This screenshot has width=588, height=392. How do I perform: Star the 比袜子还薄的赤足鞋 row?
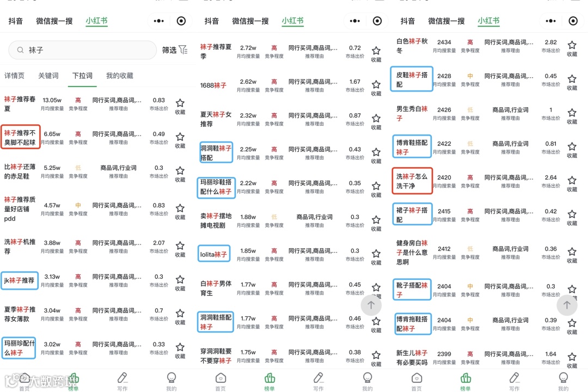click(180, 170)
